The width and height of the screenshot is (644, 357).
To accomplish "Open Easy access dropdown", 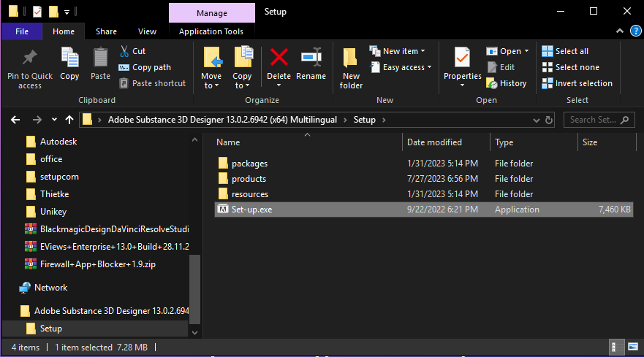I will (x=401, y=67).
